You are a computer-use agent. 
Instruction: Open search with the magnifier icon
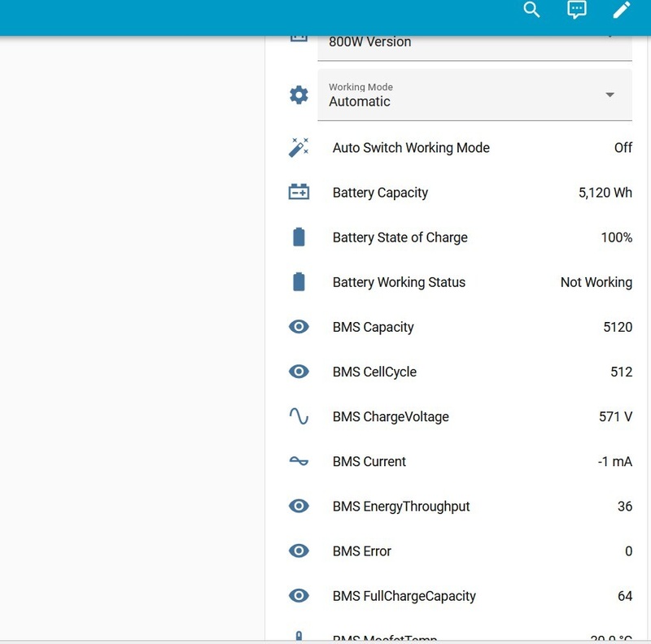point(531,9)
